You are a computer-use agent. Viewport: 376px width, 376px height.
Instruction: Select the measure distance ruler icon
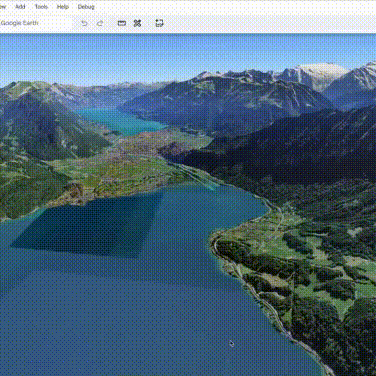coord(122,23)
